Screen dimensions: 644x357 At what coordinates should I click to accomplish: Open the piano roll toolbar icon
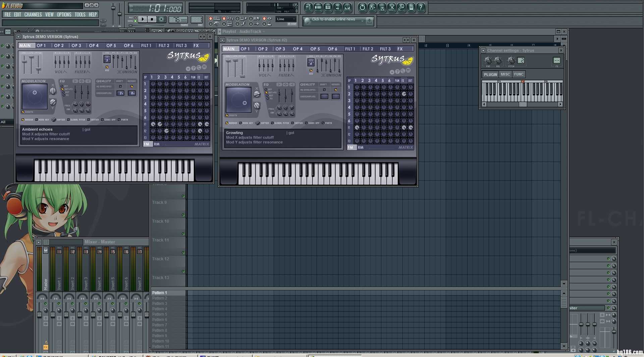point(328,7)
